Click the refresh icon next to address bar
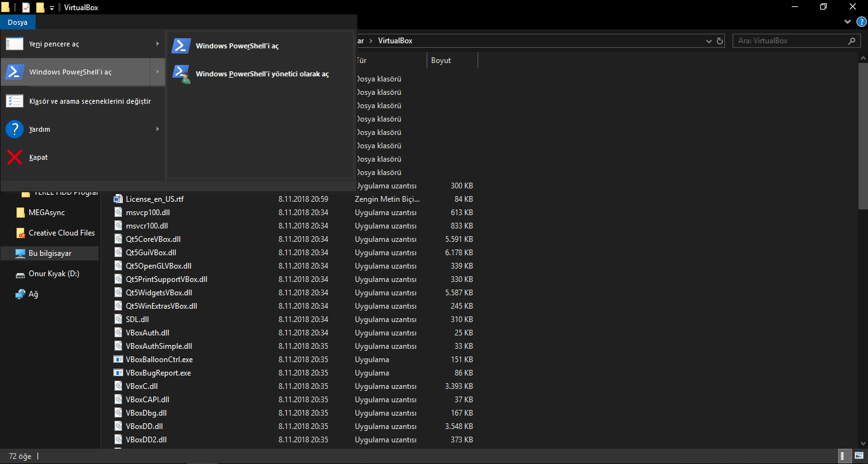 click(x=720, y=41)
